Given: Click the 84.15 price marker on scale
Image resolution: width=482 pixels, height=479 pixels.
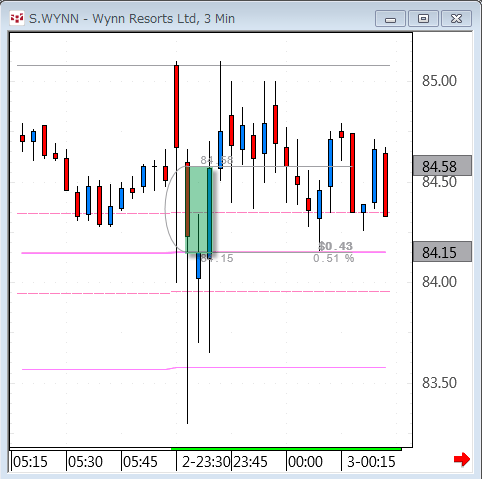Looking at the screenshot, I should click(442, 252).
